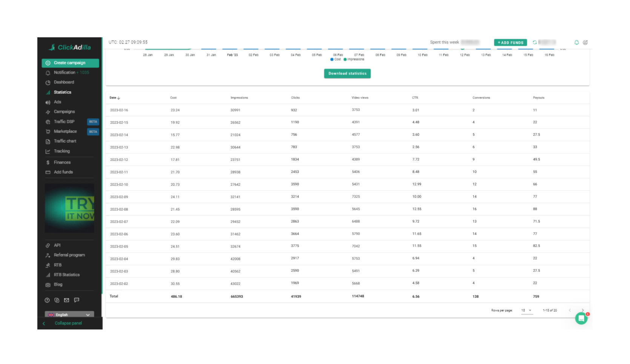Click the balance refresh icon
Image resolution: width=630 pixels, height=364 pixels.
pyautogui.click(x=535, y=42)
